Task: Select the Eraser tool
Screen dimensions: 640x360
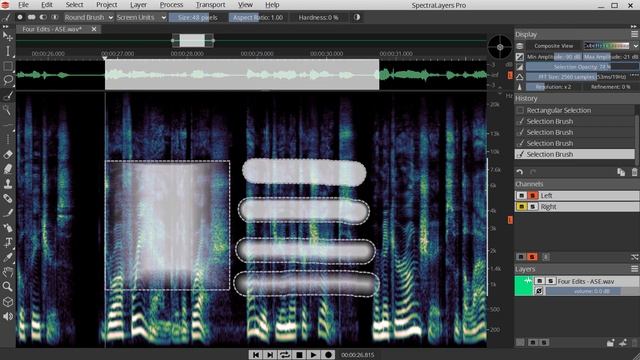Action: 8,155
